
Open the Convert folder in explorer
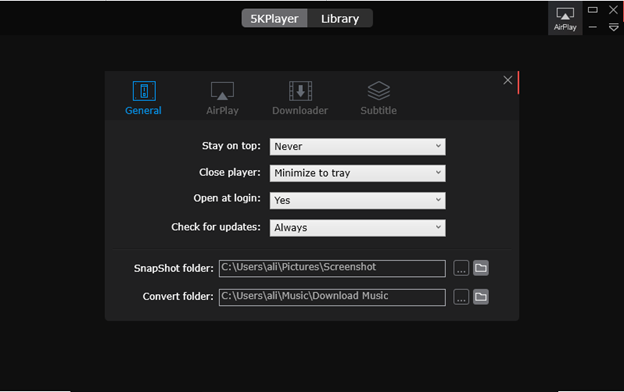(x=481, y=297)
